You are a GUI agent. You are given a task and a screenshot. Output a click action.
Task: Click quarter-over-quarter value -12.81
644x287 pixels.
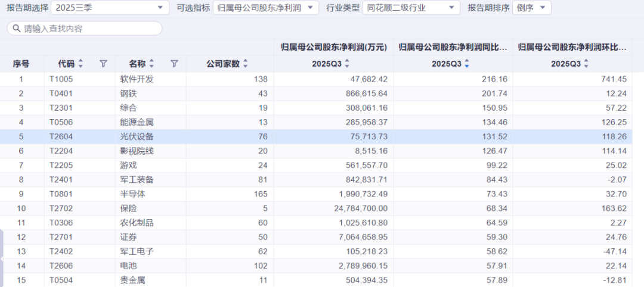point(616,280)
